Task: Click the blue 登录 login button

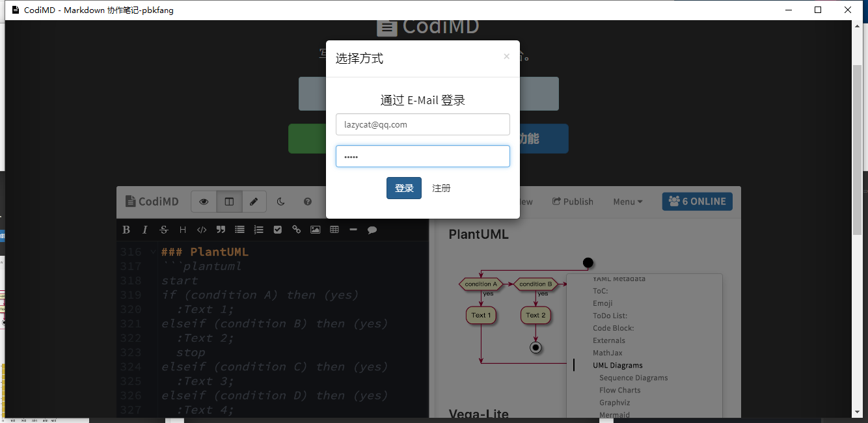Action: tap(404, 188)
